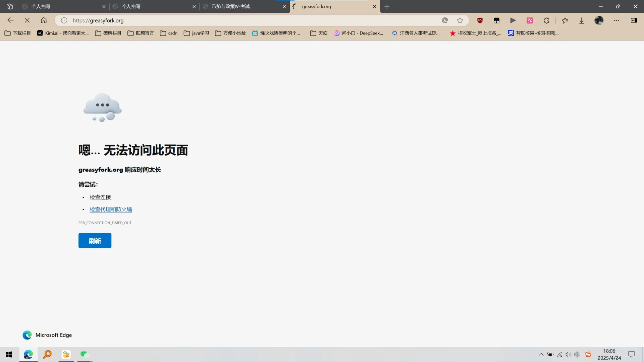Open the uBlock Origin extension
644x362 pixels.
click(480, 20)
